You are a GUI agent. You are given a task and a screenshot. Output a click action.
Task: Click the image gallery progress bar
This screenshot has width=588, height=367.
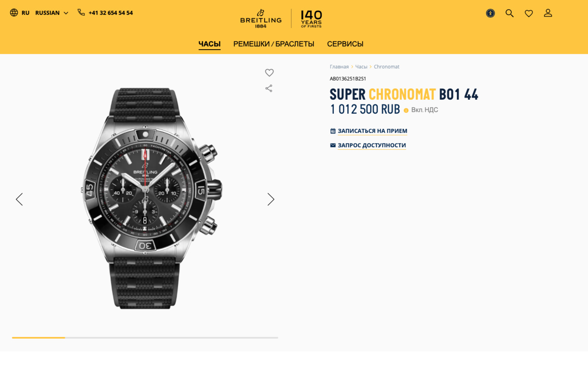[145, 338]
